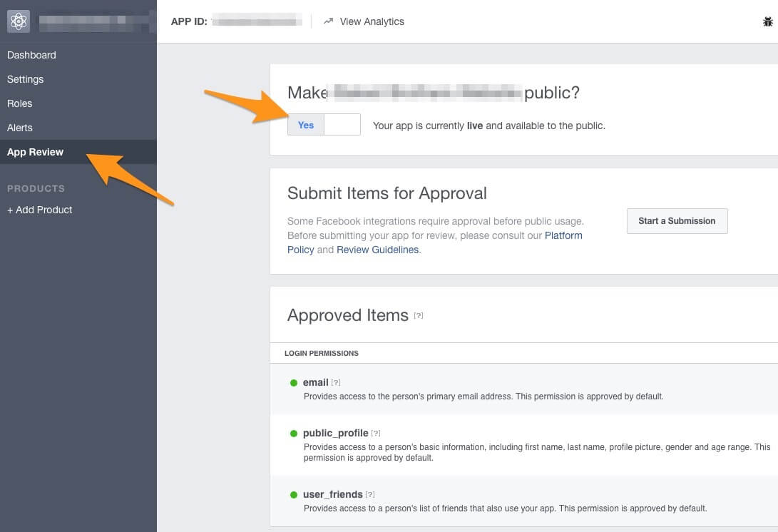Open the View Analytics link
Image resolution: width=778 pixels, height=532 pixels.
pos(372,22)
